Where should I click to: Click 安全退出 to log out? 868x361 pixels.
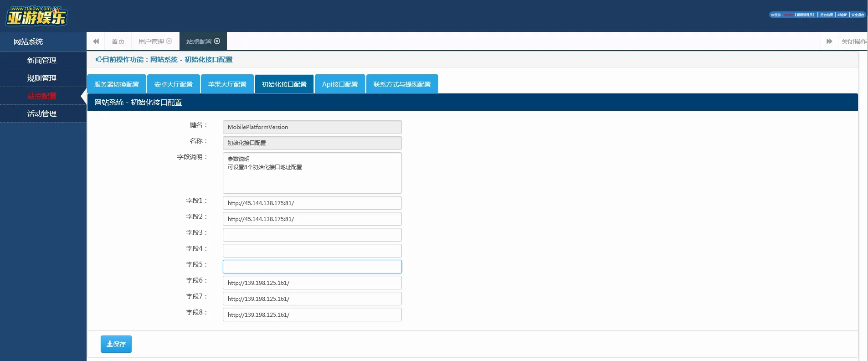pos(858,15)
